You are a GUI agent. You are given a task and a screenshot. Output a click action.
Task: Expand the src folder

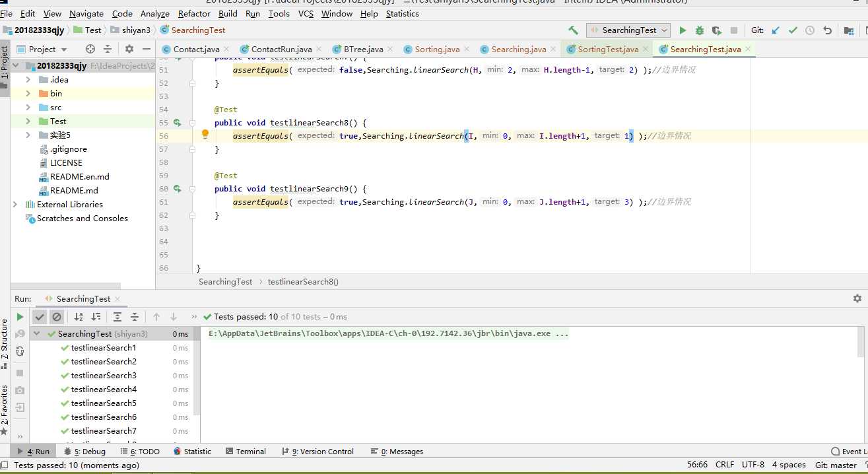[x=28, y=107]
